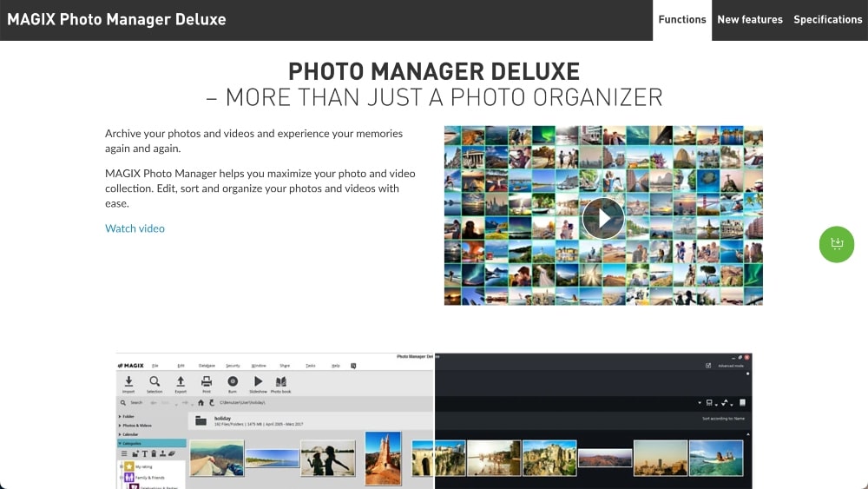Click the holiday folder icon

coord(201,421)
